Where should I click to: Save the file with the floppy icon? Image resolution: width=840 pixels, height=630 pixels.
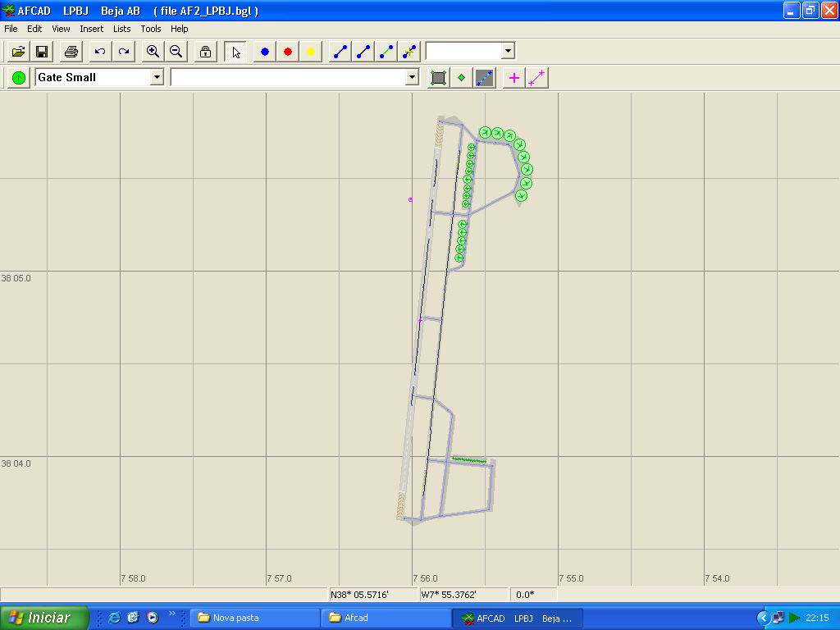click(42, 52)
